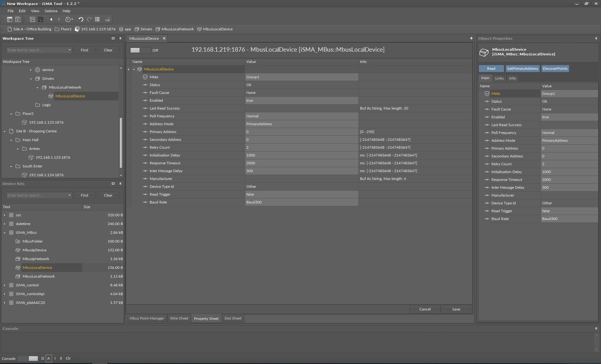The image size is (601, 364).
Task: Pin the Object Properties panel
Action: (x=596, y=38)
